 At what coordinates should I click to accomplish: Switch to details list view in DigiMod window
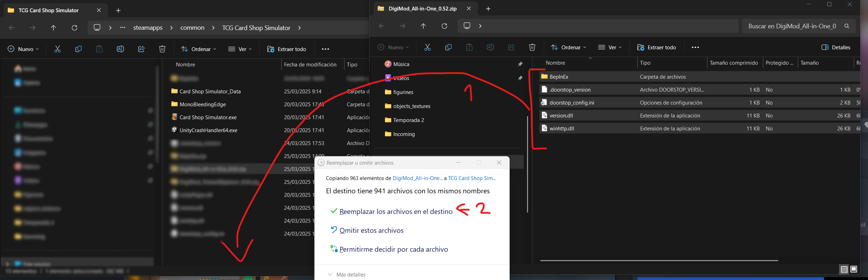pos(844,269)
